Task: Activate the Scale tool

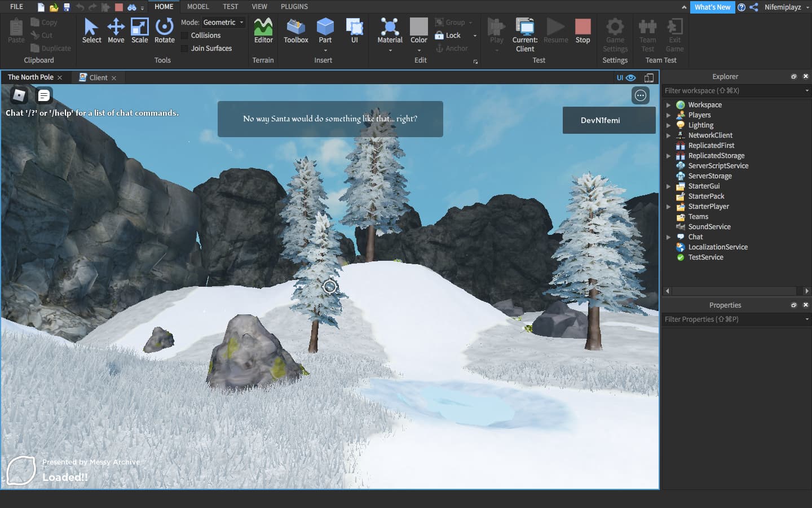Action: pyautogui.click(x=139, y=31)
